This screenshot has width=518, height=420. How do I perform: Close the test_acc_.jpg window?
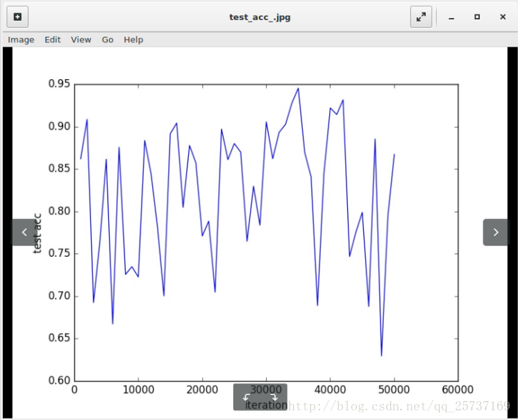coord(503,17)
